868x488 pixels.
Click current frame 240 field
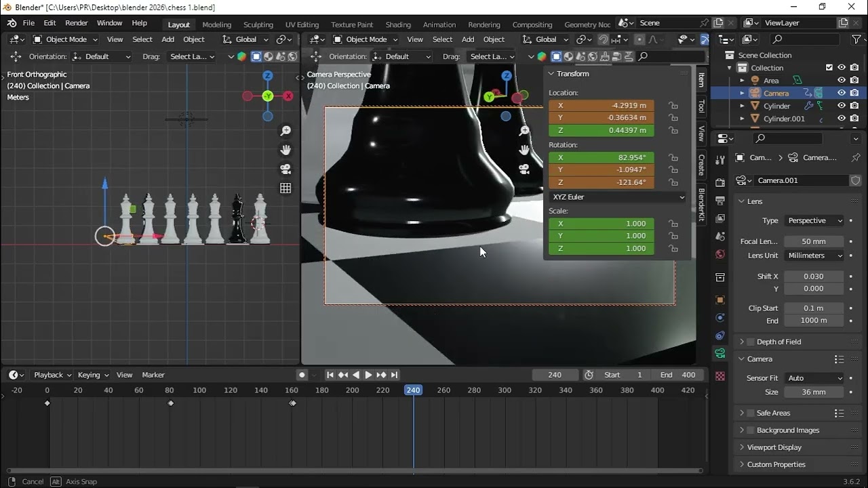pyautogui.click(x=555, y=375)
